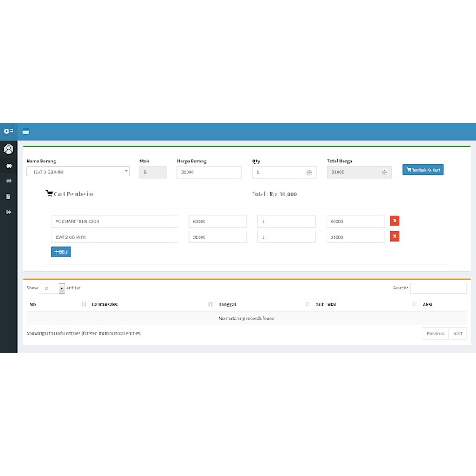476x476 pixels.
Task: Click the Total Rp. 91,000 text
Action: click(274, 194)
